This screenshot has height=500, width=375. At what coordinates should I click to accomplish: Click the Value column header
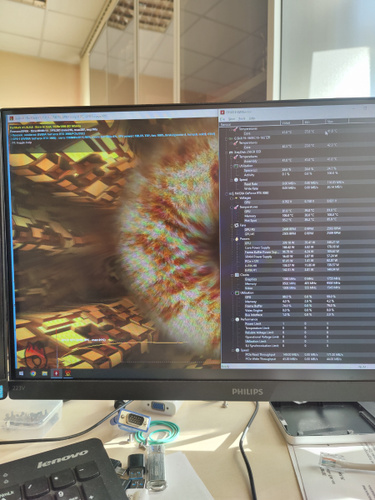(x=292, y=123)
